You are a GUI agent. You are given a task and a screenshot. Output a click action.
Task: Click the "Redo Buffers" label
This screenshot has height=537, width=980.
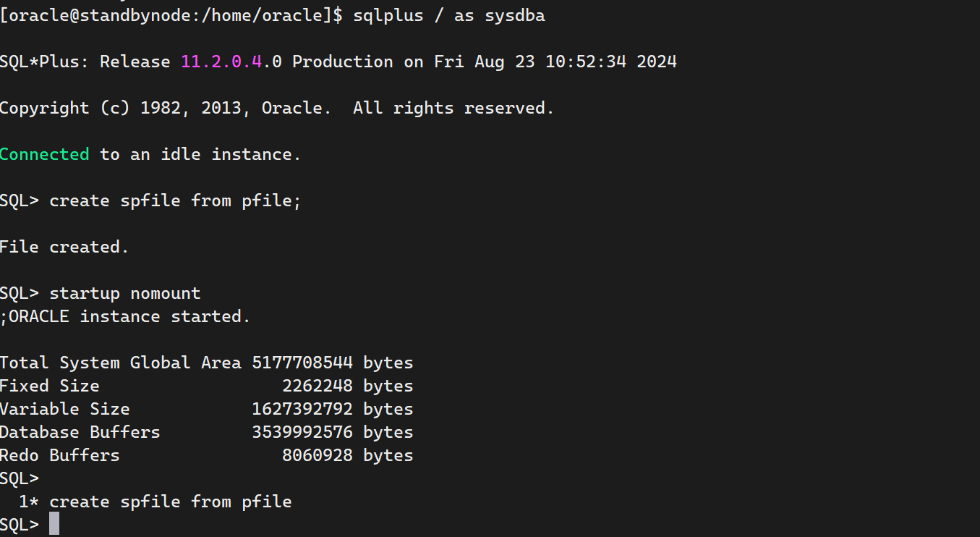click(x=59, y=455)
